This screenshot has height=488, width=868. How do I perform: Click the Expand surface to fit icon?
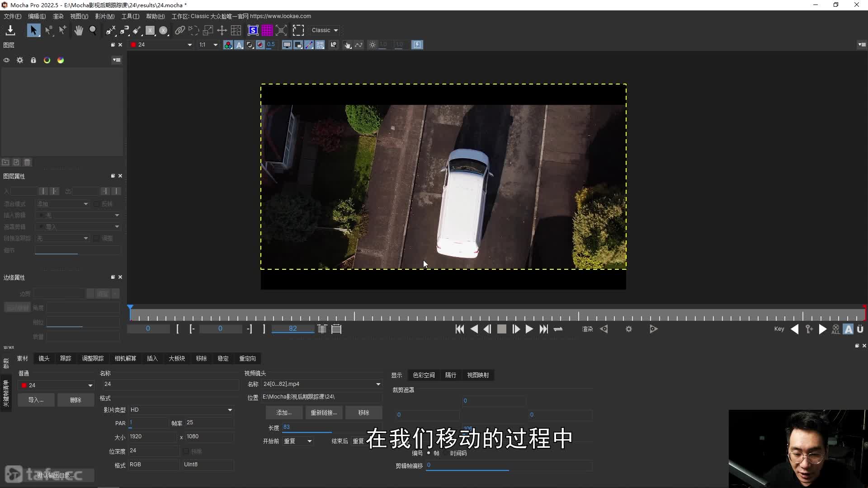pos(281,30)
